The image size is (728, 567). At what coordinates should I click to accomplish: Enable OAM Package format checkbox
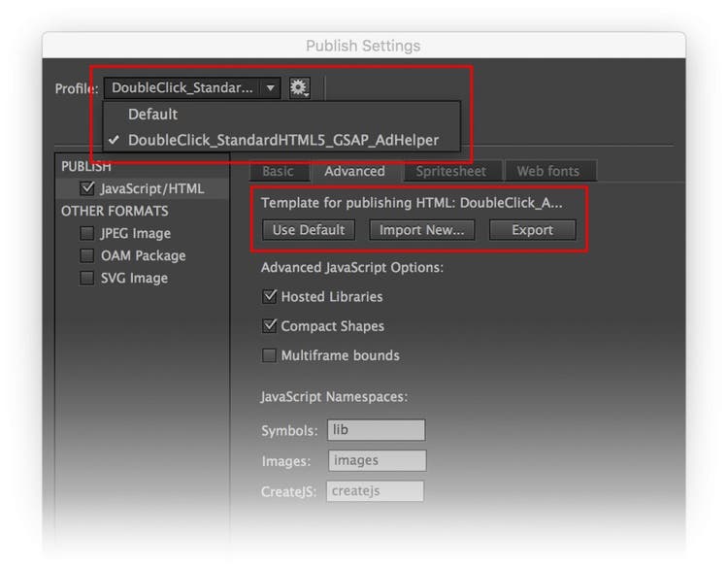click(88, 255)
